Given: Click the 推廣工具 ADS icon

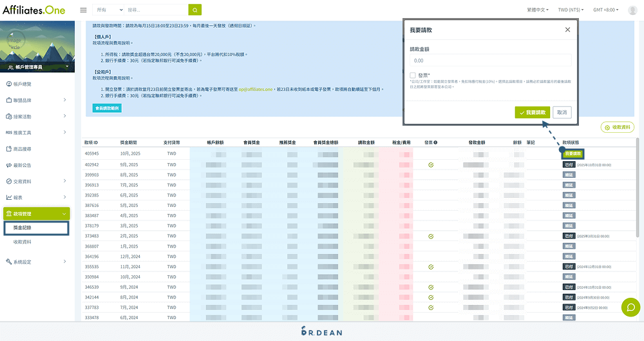Looking at the screenshot, I should pos(8,132).
